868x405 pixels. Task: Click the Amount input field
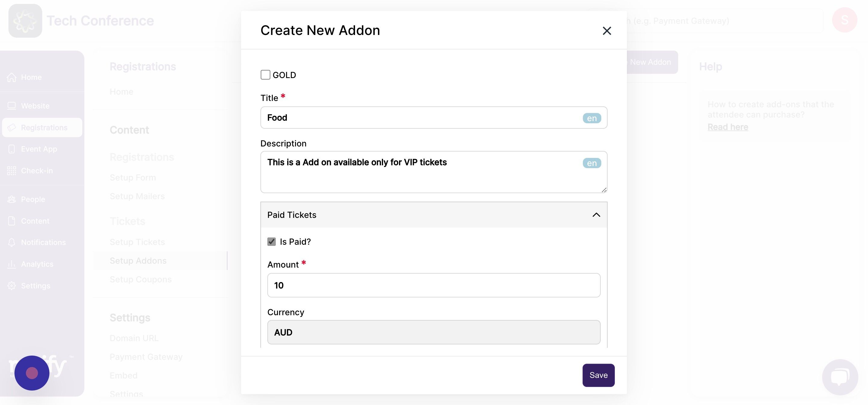point(434,285)
